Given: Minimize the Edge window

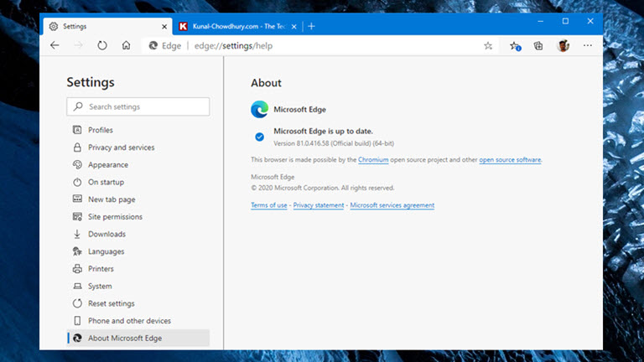Looking at the screenshot, I should (x=541, y=21).
